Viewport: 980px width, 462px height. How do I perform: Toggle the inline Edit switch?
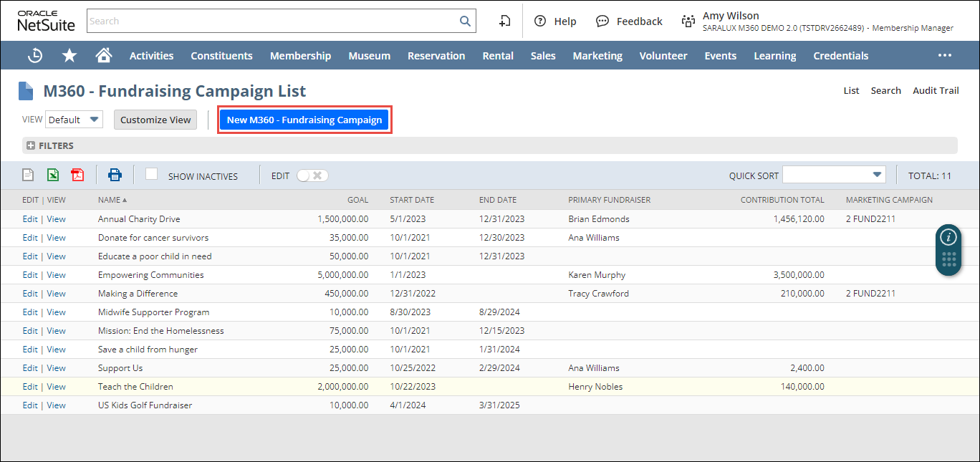pyautogui.click(x=312, y=175)
